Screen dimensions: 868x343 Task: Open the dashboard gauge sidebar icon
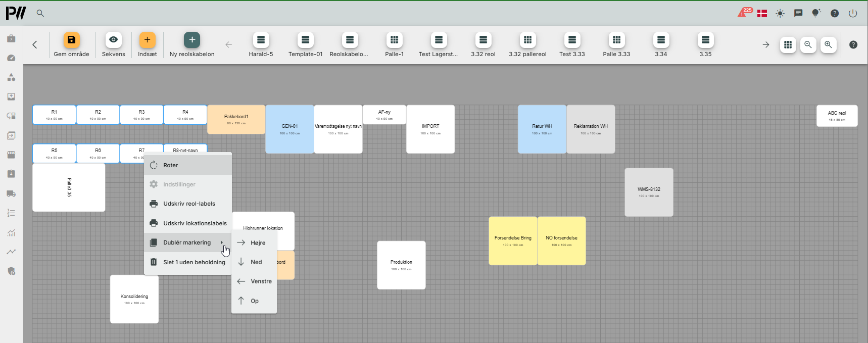[x=11, y=58]
